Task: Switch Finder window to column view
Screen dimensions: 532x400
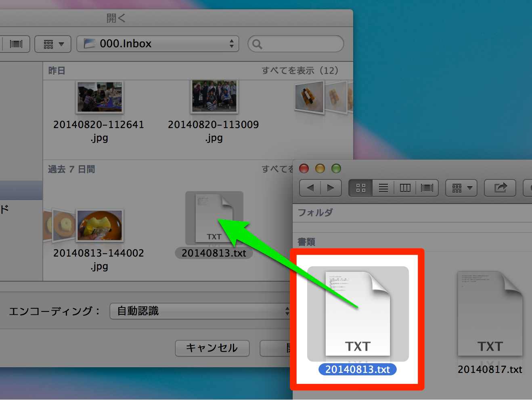Action: (x=405, y=188)
